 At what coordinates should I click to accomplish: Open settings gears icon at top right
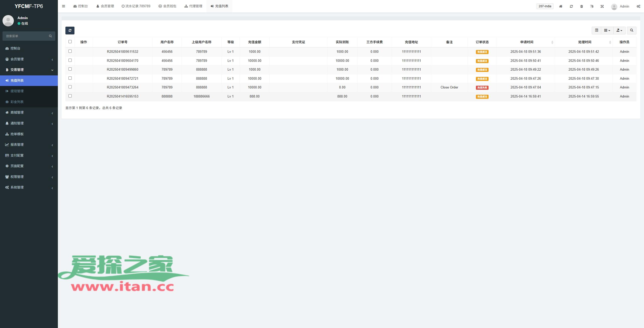pos(638,6)
